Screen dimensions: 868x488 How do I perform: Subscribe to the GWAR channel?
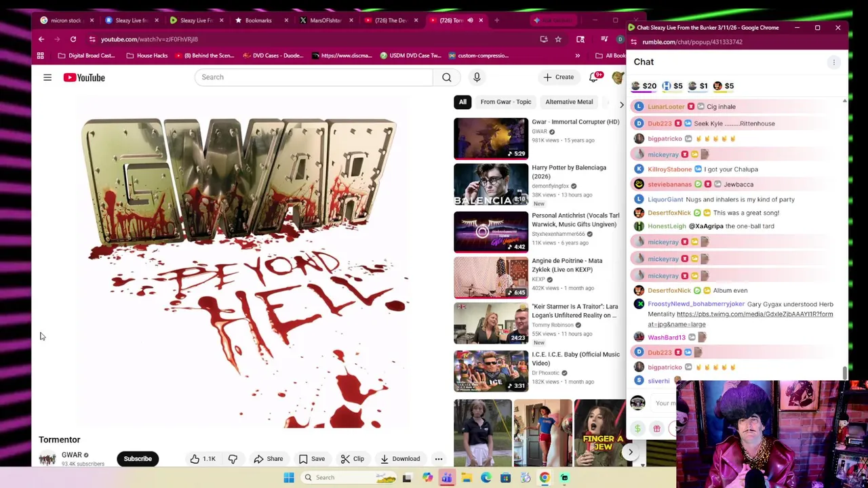[x=138, y=459]
